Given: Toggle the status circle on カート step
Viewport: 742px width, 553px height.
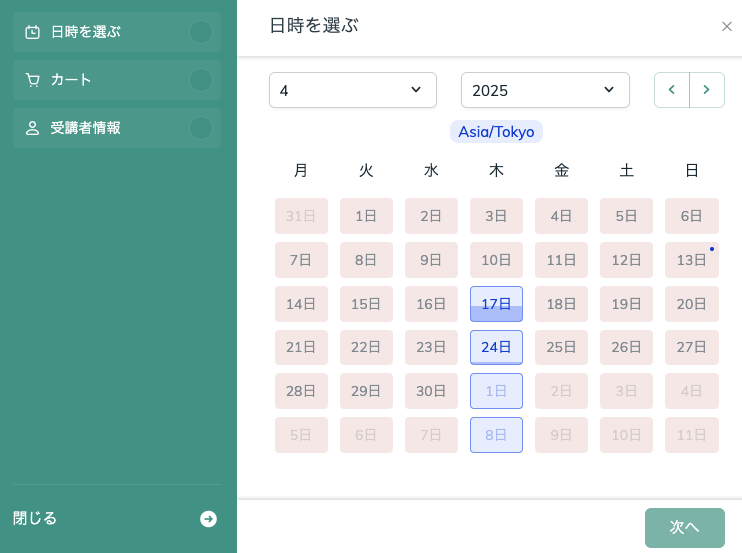Looking at the screenshot, I should click(x=201, y=80).
